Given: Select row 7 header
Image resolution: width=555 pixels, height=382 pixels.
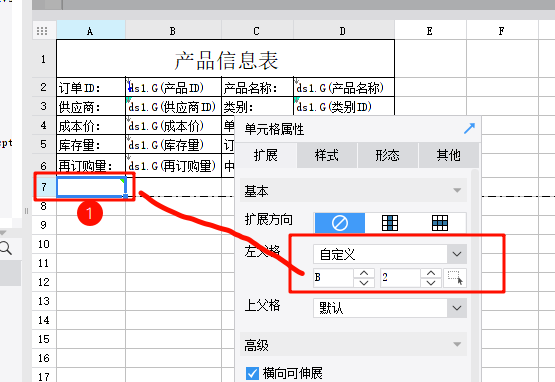Looking at the screenshot, I should (x=44, y=187).
